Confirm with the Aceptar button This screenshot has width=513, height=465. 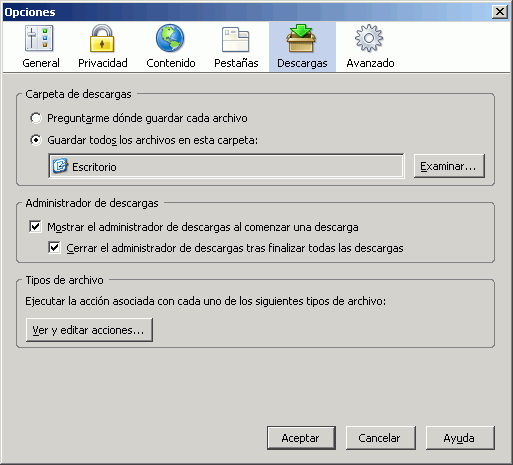click(301, 438)
